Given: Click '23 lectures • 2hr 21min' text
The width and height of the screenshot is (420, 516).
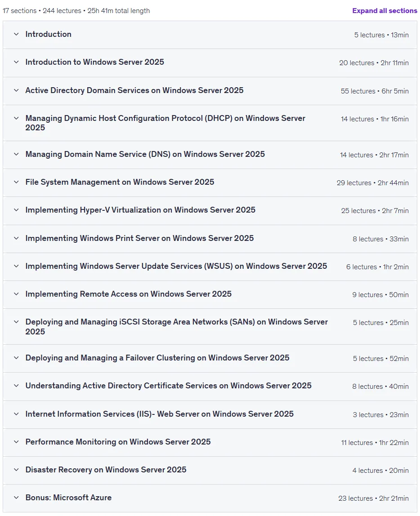Looking at the screenshot, I should (374, 498).
